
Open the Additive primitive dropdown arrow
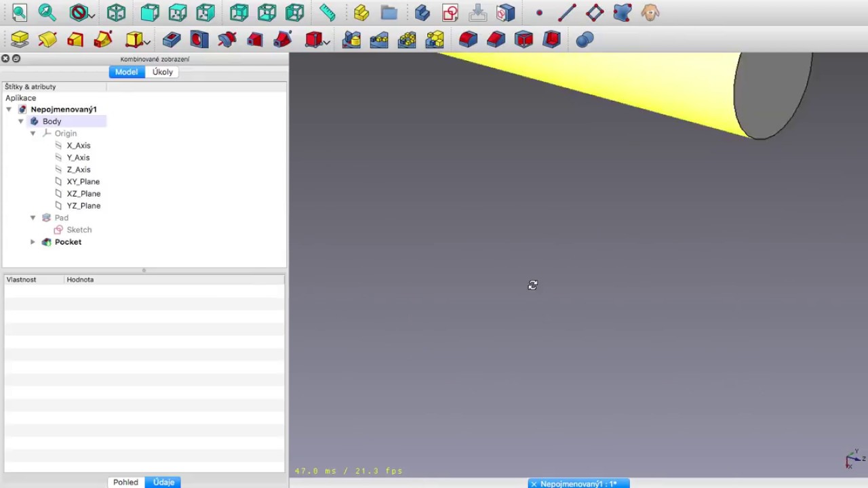[146, 42]
